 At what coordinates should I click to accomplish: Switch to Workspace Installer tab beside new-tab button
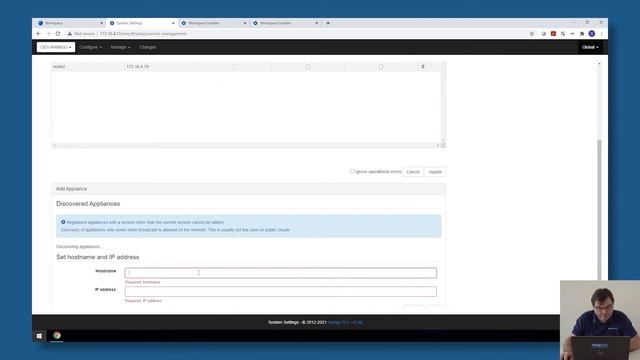click(285, 23)
